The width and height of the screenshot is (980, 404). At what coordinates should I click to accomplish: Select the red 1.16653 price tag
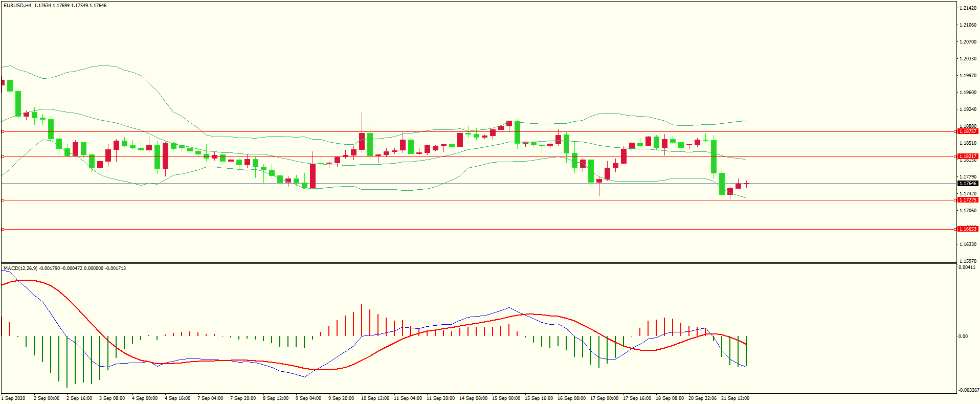(968, 229)
